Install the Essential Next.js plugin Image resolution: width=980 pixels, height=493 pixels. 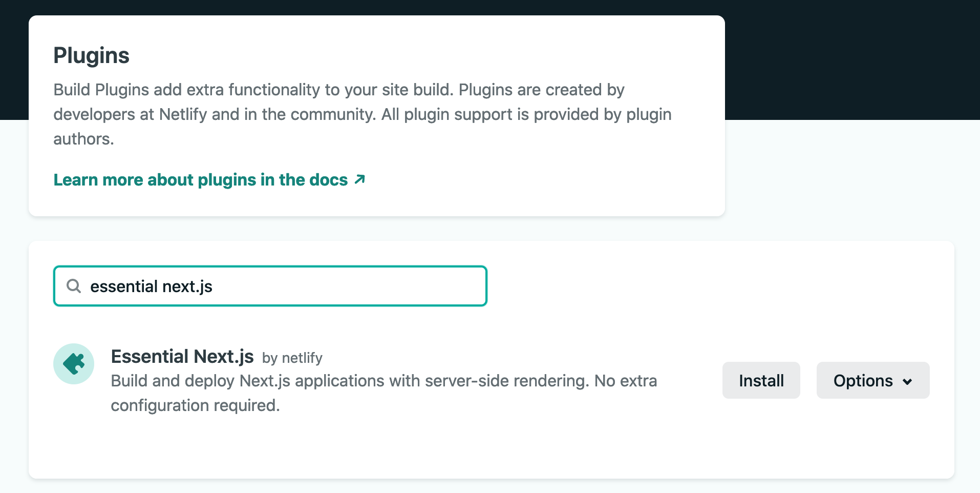(x=761, y=380)
